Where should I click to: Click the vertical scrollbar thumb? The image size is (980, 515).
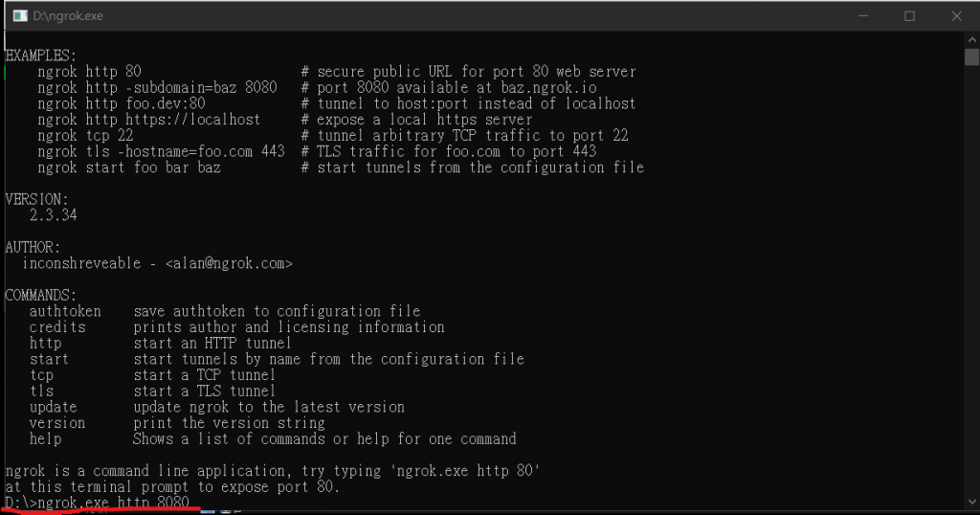coord(971,56)
